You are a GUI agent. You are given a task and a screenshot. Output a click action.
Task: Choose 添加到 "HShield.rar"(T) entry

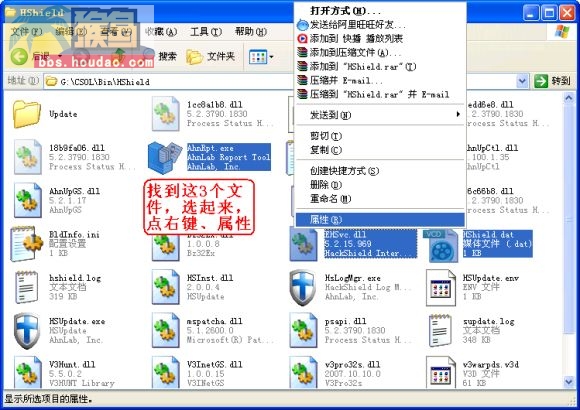point(380,67)
